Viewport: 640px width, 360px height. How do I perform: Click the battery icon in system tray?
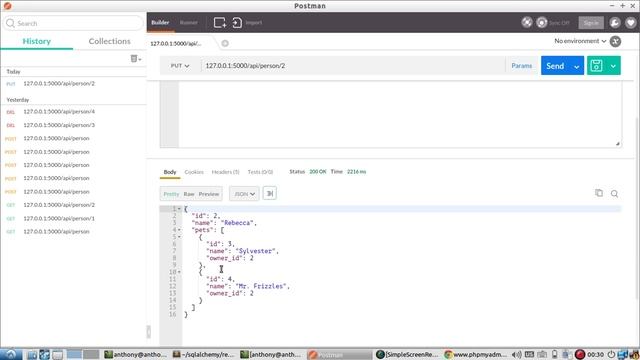coord(555,354)
